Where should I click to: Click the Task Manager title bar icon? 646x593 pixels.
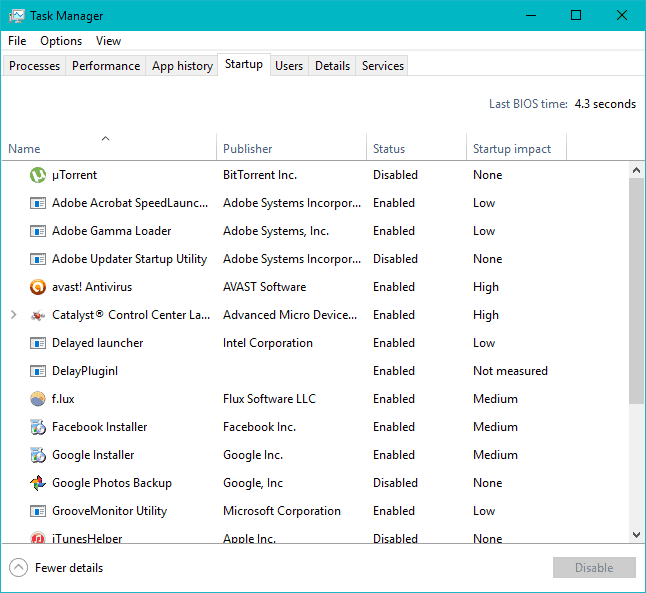click(x=16, y=16)
